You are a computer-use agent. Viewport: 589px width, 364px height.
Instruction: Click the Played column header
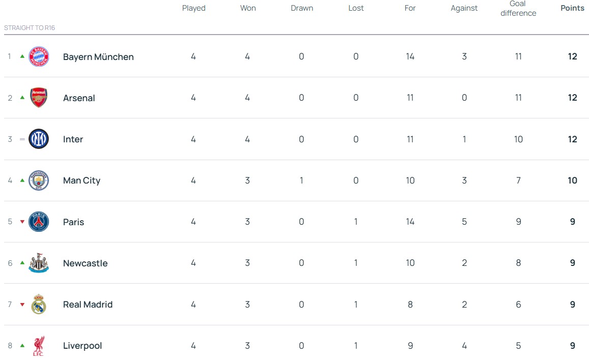point(193,8)
